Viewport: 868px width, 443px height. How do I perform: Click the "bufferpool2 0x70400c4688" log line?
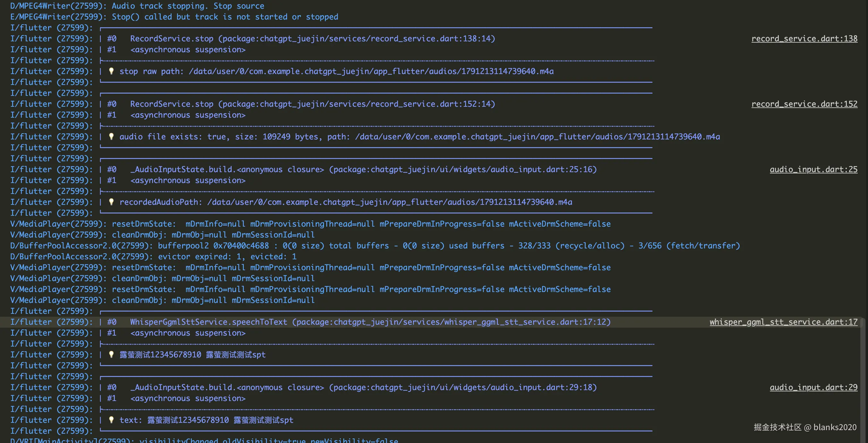(x=375, y=246)
